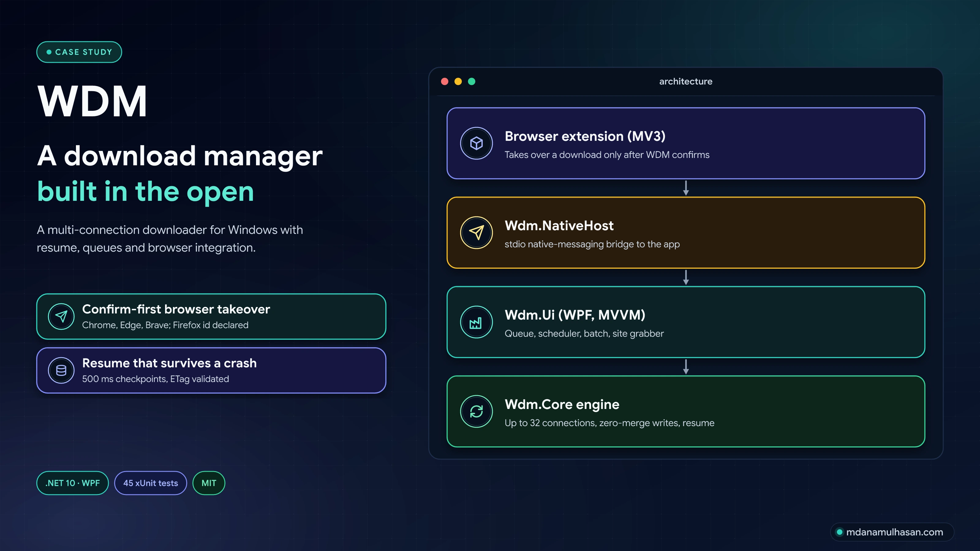Screen dimensions: 980x551
Task: Click the 'Wdm.Core engine' title
Action: tap(562, 404)
